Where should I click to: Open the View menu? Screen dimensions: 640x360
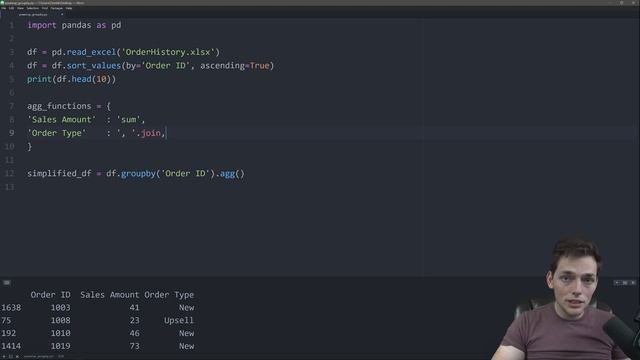pyautogui.click(x=20, y=8)
